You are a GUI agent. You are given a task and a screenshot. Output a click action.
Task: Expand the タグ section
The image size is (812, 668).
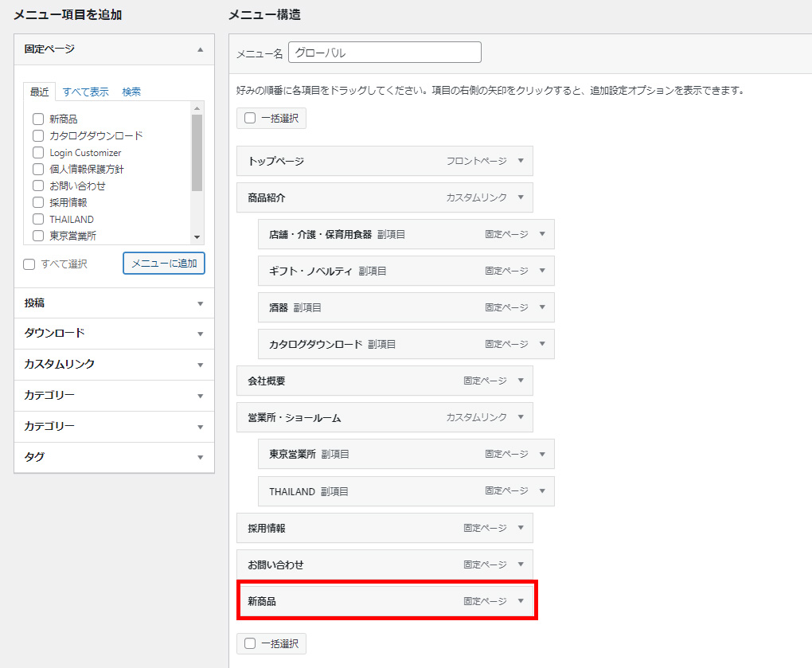pos(114,457)
